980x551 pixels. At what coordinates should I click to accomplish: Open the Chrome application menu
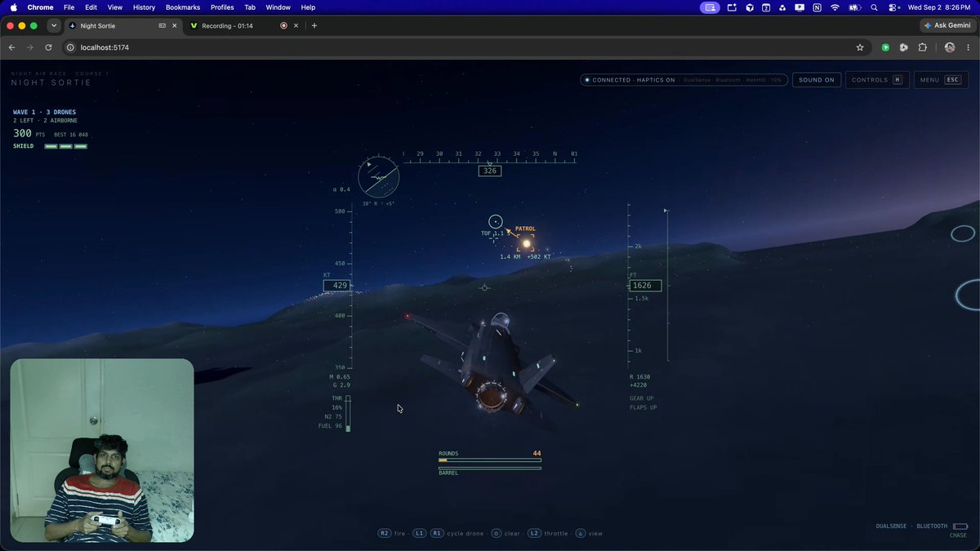pos(40,7)
